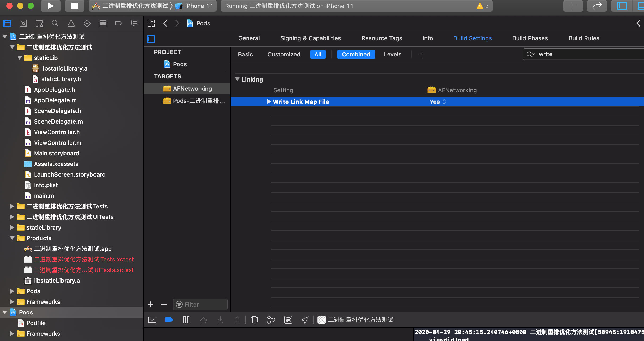Go forward in editor history
Screen dimensions: 644x341
[177, 23]
